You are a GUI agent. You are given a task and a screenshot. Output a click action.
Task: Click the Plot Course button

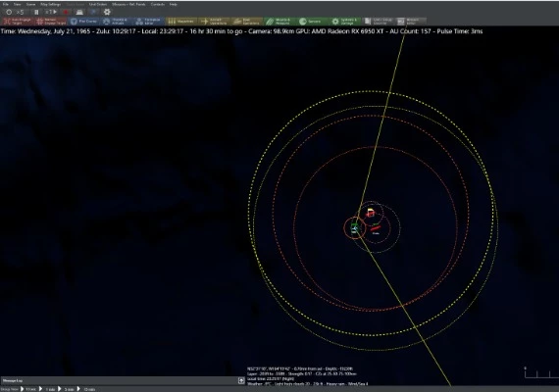pos(83,22)
